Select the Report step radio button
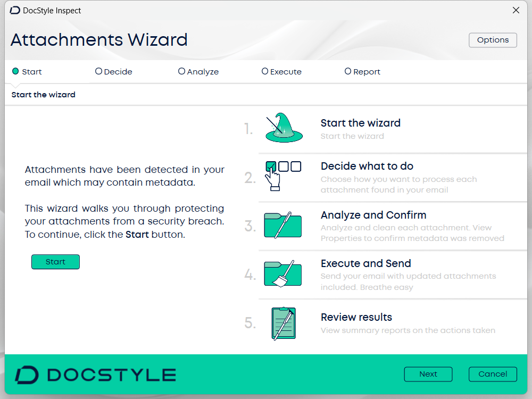The image size is (532, 399). [x=348, y=71]
